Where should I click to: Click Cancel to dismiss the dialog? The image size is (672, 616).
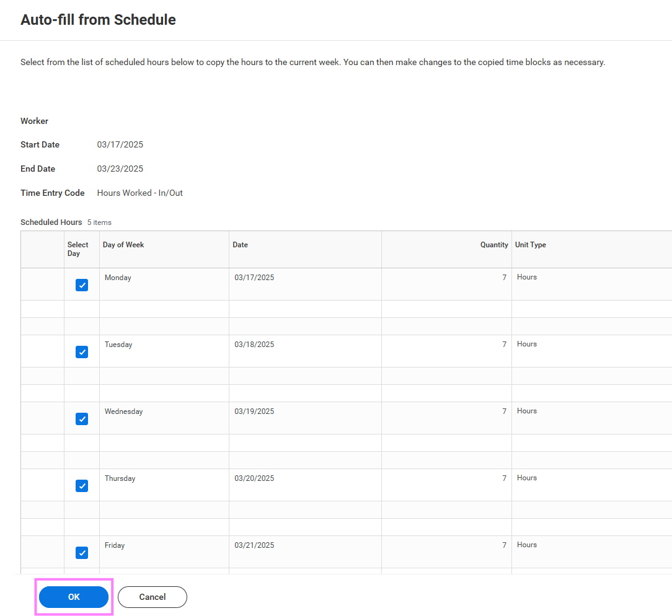point(152,597)
